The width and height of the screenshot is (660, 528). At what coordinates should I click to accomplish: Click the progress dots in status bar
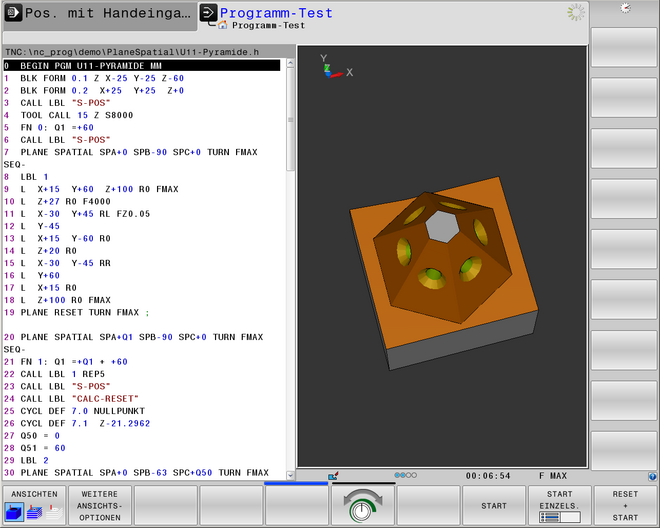(x=406, y=476)
